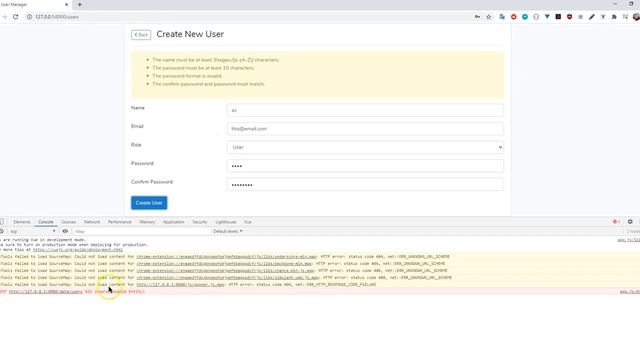Open the site info icon beside the URL

tap(29, 17)
